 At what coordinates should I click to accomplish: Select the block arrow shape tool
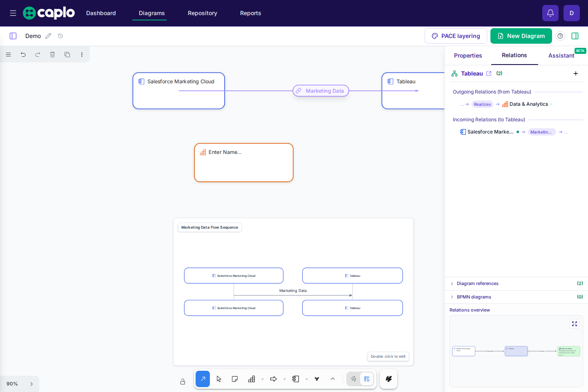click(x=274, y=379)
